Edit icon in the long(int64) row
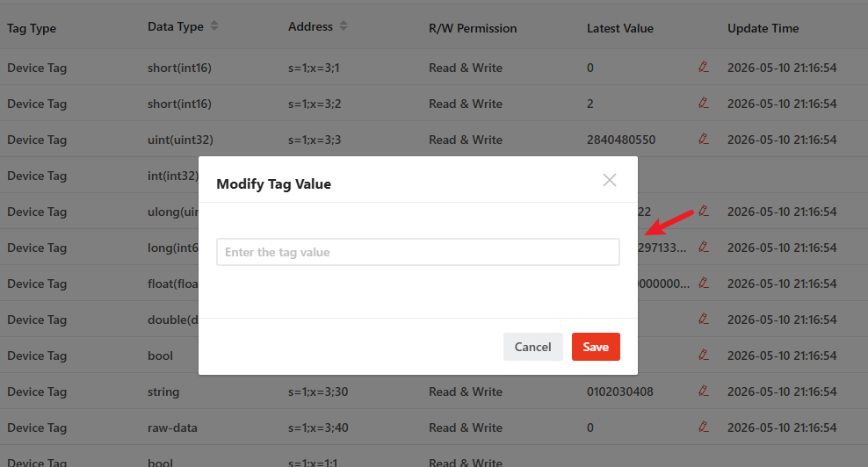Screen dimensions: 868x467 [704, 247]
